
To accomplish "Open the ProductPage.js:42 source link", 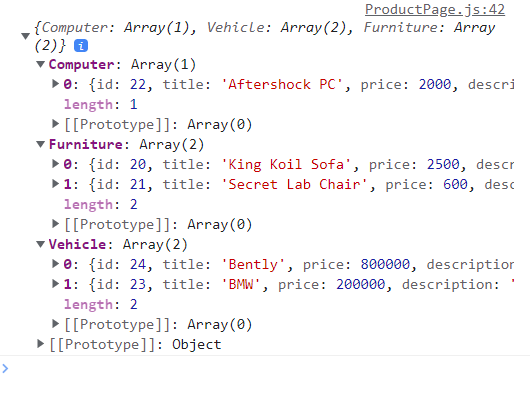I will pyautogui.click(x=435, y=9).
